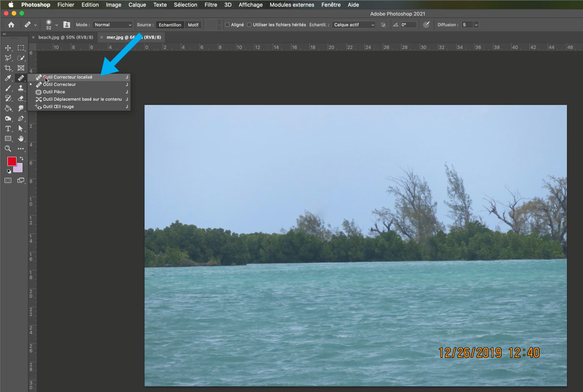The image size is (583, 392).
Task: Select the Clone Stamp tool
Action: coord(21,88)
